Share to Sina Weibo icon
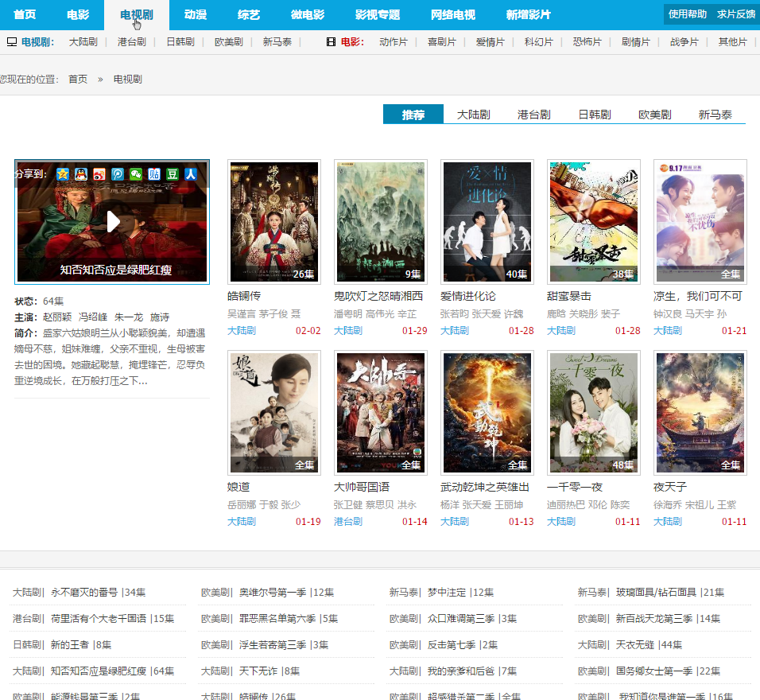The width and height of the screenshot is (760, 700). 99,174
